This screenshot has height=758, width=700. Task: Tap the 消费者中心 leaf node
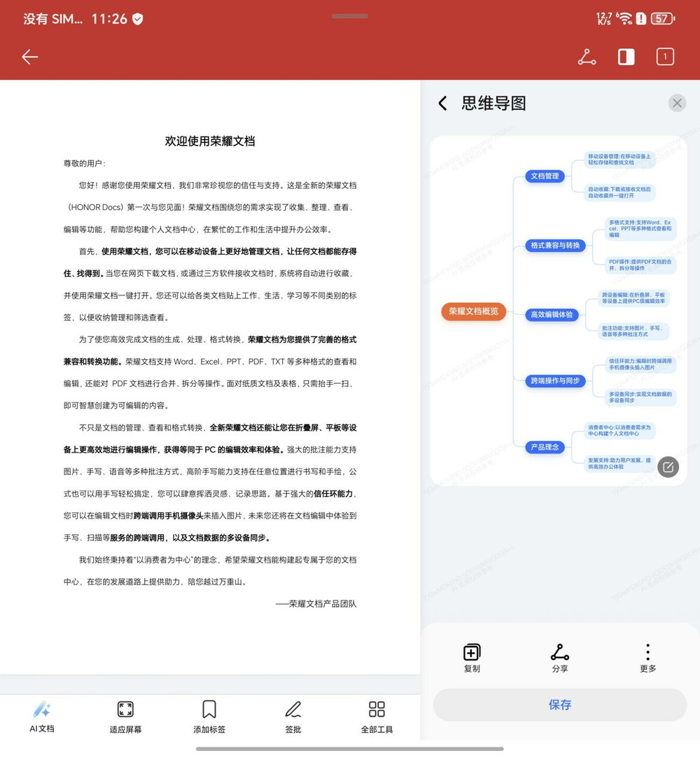click(619, 430)
